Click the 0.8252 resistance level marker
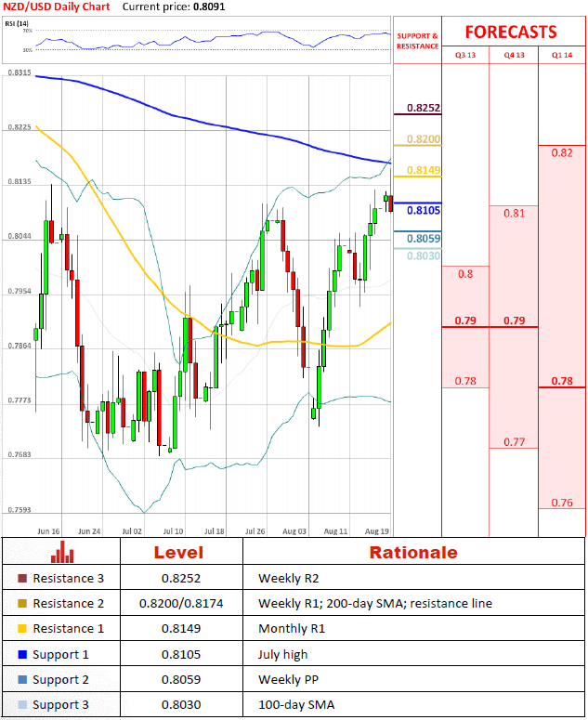 [x=424, y=108]
